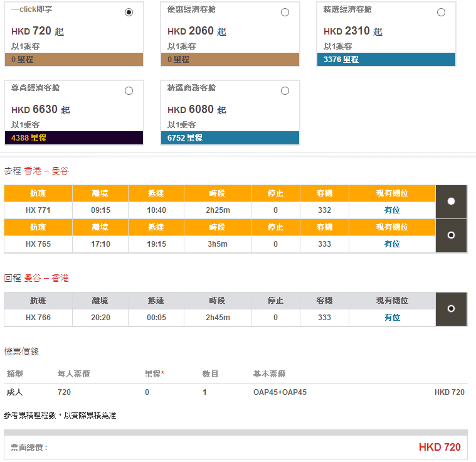Click 有位 link on return flight HX 766

(392, 318)
